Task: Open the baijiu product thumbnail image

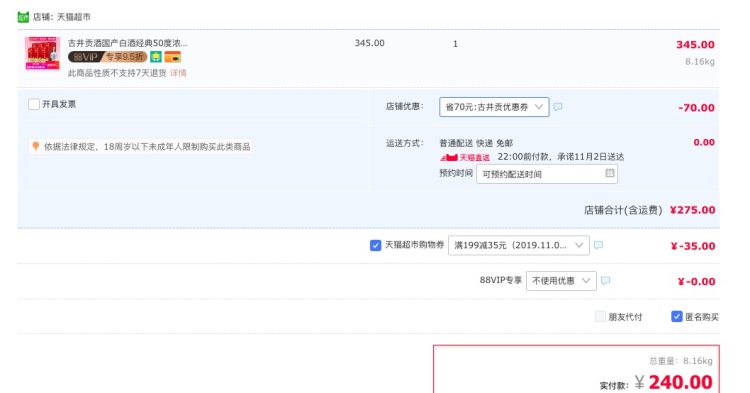Action: click(43, 53)
